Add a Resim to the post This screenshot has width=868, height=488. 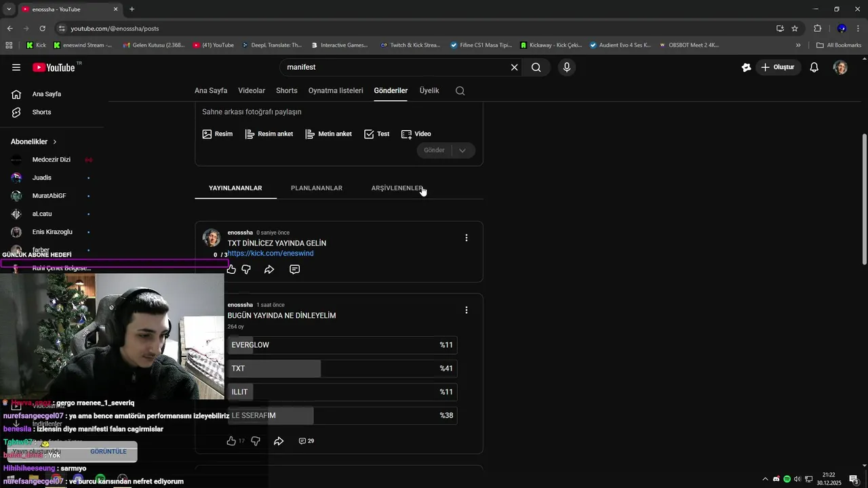coord(218,134)
